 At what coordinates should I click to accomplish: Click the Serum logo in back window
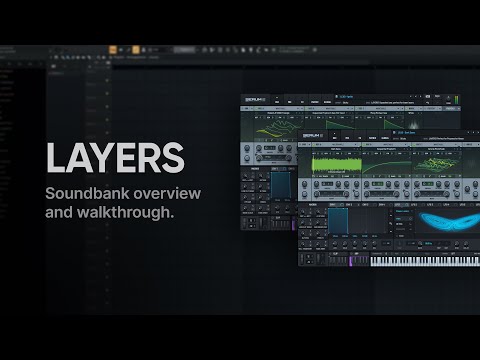[255, 100]
